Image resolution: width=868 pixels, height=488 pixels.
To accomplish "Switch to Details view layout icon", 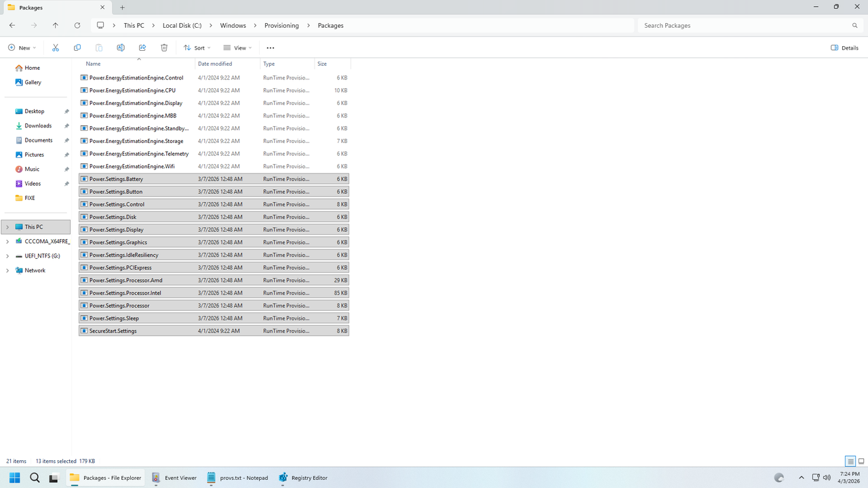I will point(850,462).
